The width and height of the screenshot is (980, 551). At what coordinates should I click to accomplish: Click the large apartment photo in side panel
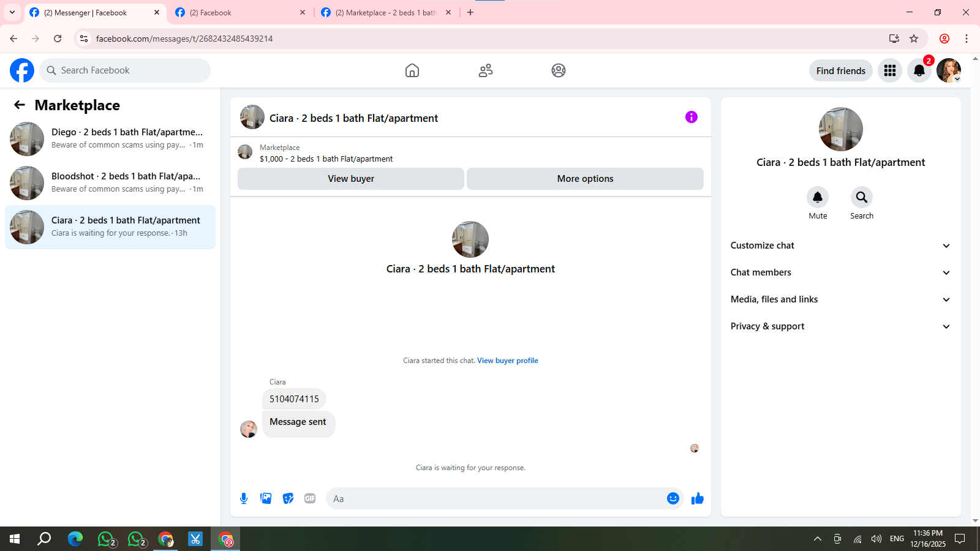tap(841, 129)
